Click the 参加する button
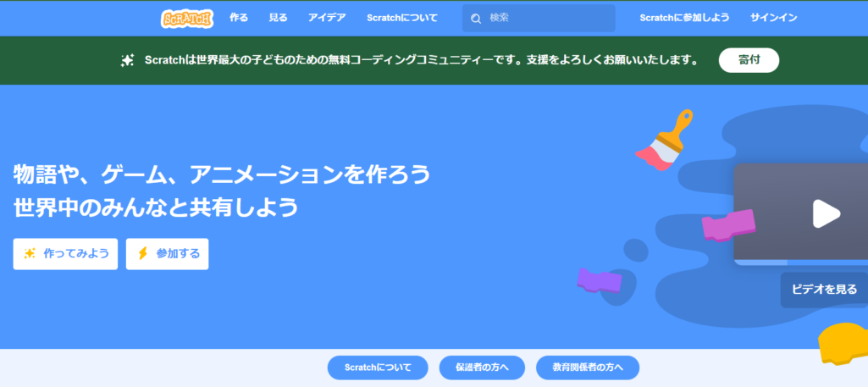This screenshot has width=868, height=387. (x=167, y=254)
